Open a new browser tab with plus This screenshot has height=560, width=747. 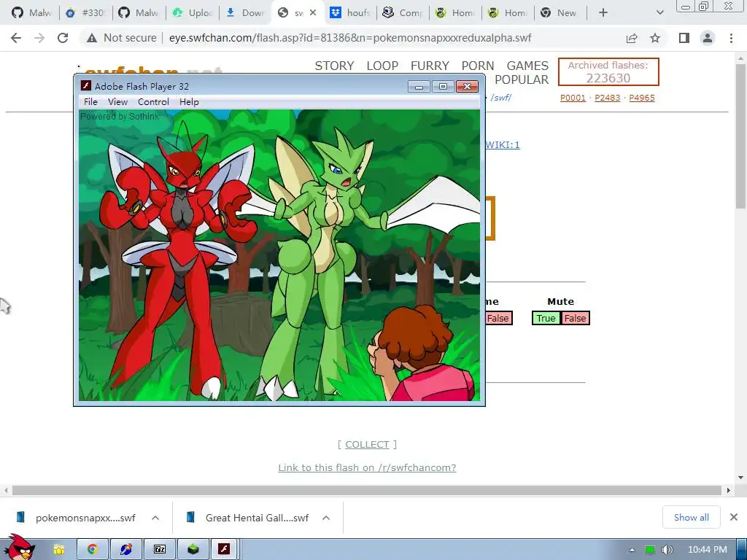(603, 13)
